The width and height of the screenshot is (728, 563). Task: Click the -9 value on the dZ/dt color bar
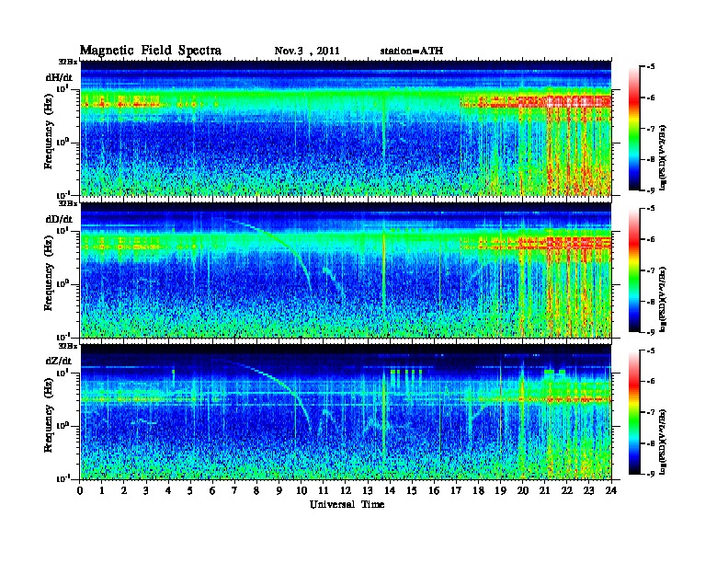click(x=651, y=475)
